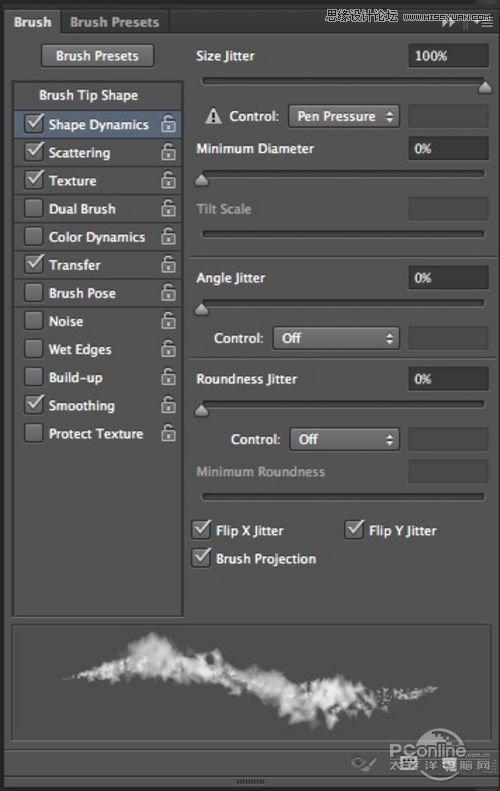The width and height of the screenshot is (500, 791).
Task: Click the Minimum Diameter 0% field
Action: coord(449,149)
